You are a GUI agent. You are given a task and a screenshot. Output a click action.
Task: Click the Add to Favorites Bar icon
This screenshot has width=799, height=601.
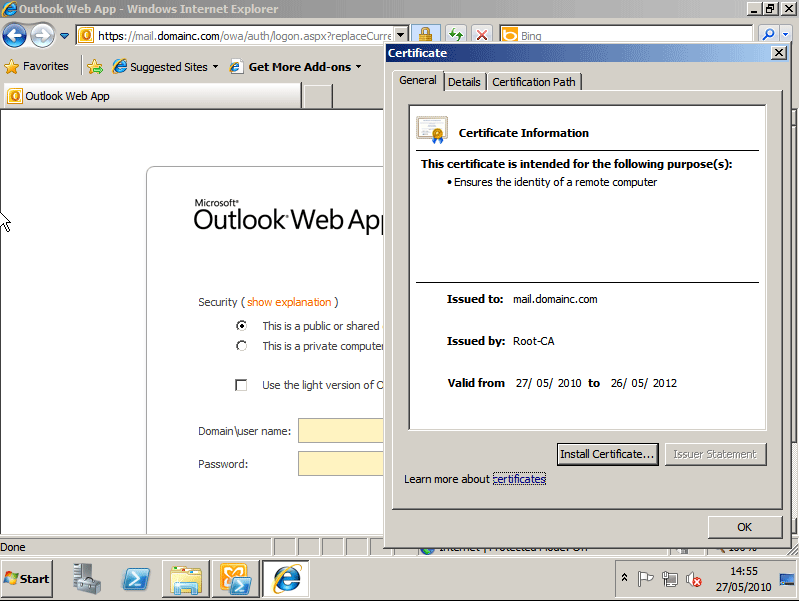click(x=95, y=67)
